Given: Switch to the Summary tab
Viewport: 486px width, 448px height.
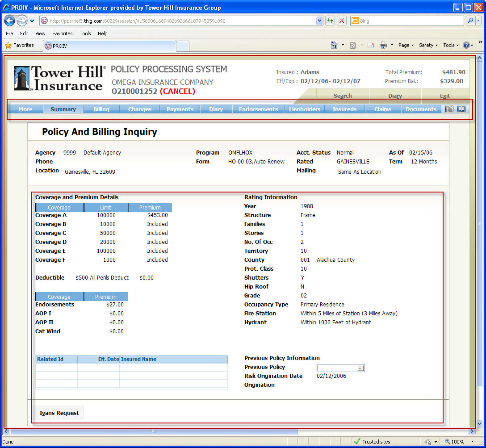Looking at the screenshot, I should [63, 109].
